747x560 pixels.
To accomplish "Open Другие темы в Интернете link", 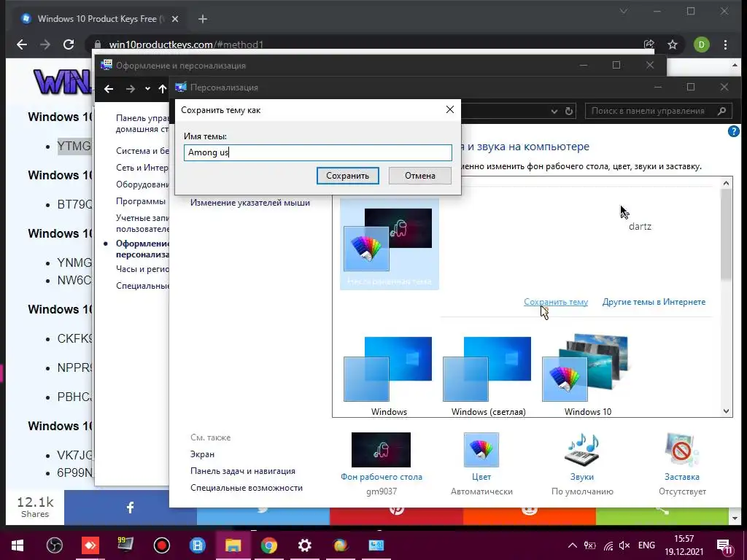I will pyautogui.click(x=654, y=302).
